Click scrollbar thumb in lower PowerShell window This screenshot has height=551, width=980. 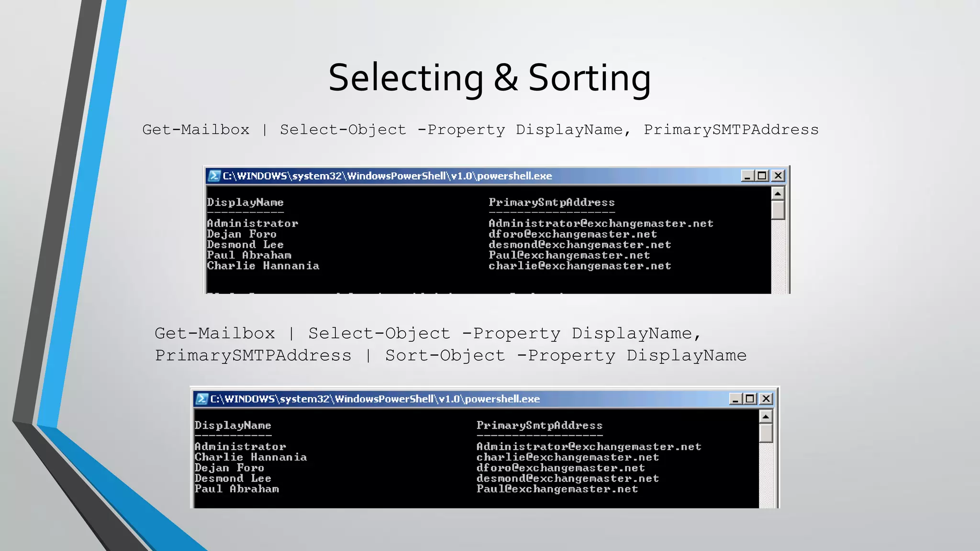pos(766,433)
